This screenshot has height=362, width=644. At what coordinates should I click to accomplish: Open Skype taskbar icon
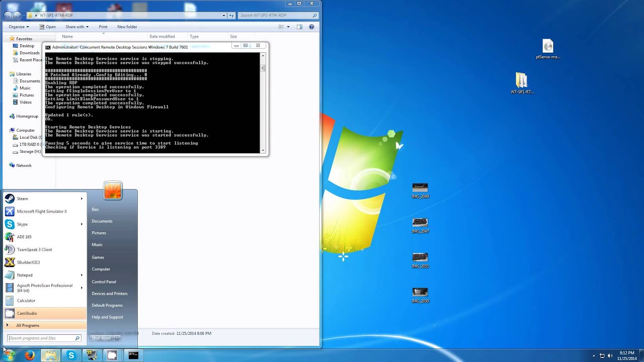71,355
